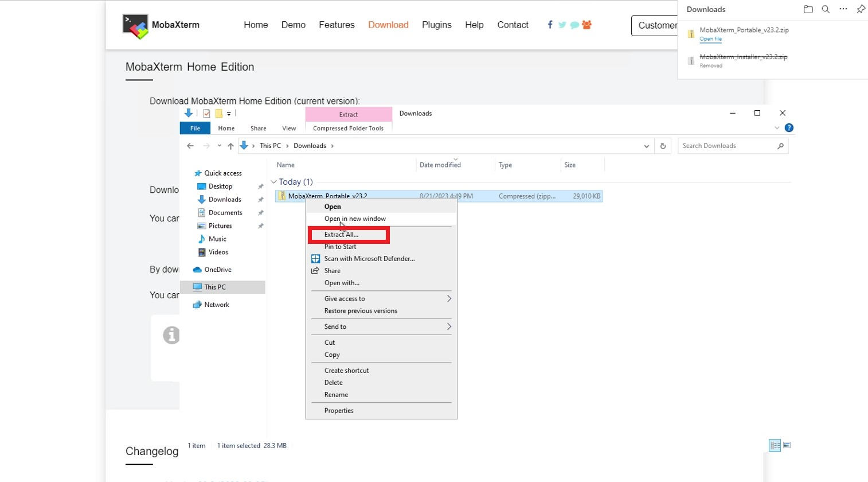
Task: Expand the Send to submenu
Action: [x=382, y=326]
